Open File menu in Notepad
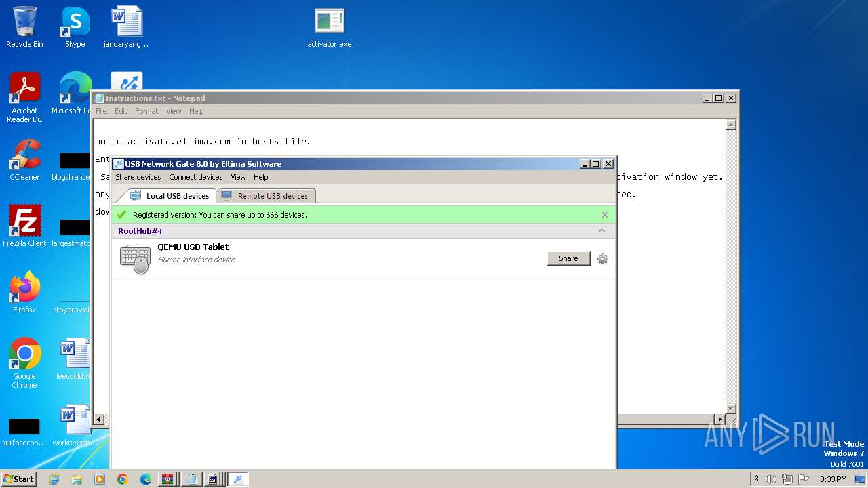This screenshot has width=868, height=488. (101, 111)
